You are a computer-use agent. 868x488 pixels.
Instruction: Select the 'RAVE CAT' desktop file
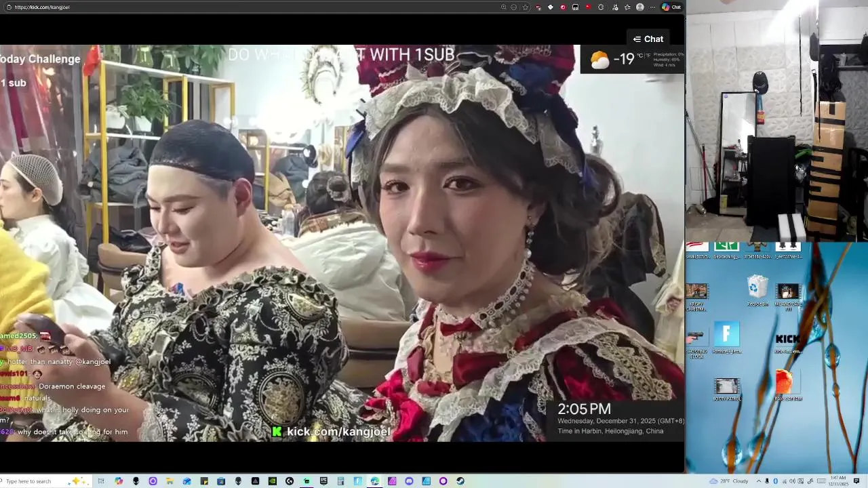coord(787,386)
